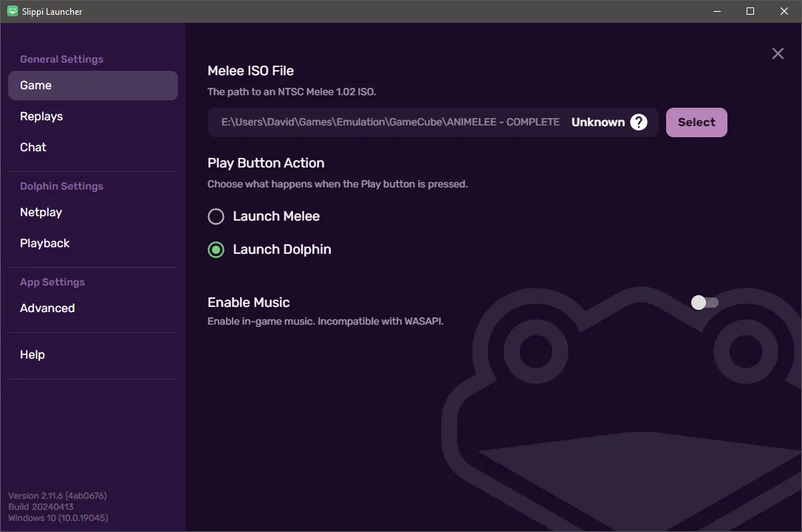The height and width of the screenshot is (532, 802).
Task: Click the Select button for the Melee ISO
Action: click(x=696, y=122)
